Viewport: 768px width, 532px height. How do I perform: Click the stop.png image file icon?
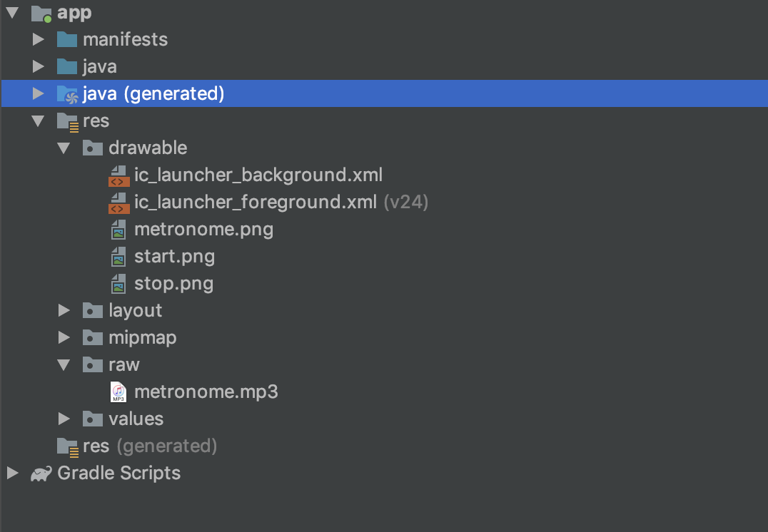(x=118, y=283)
